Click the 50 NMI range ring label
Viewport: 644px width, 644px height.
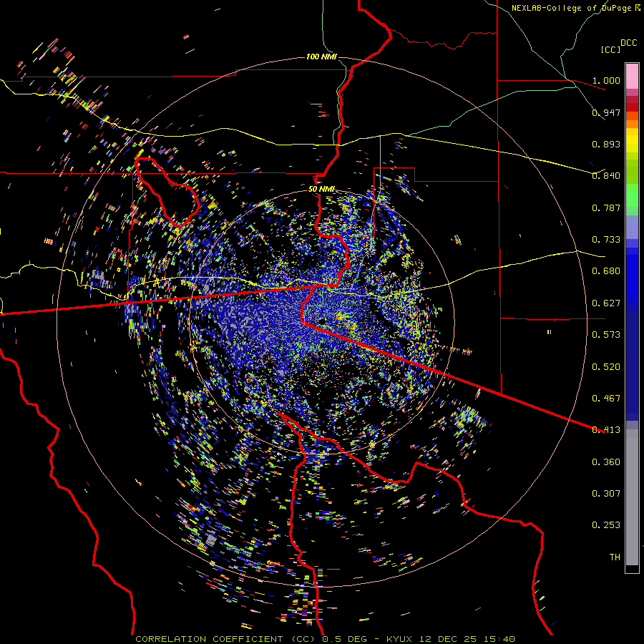tap(321, 190)
